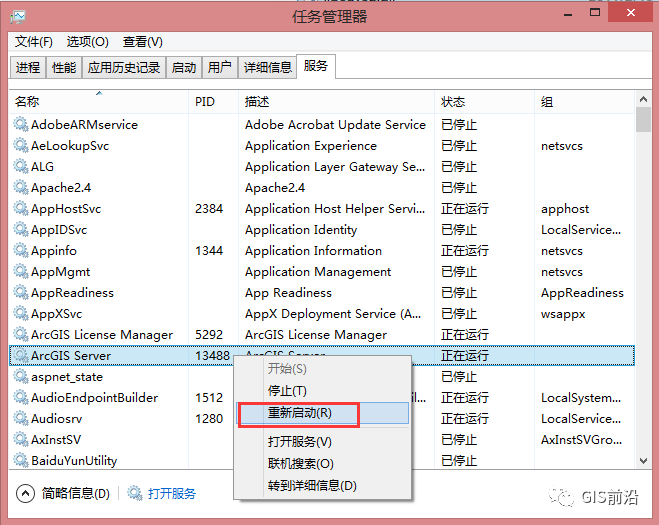The width and height of the screenshot is (659, 525).
Task: Click the scrollbar up arrow
Action: [643, 99]
